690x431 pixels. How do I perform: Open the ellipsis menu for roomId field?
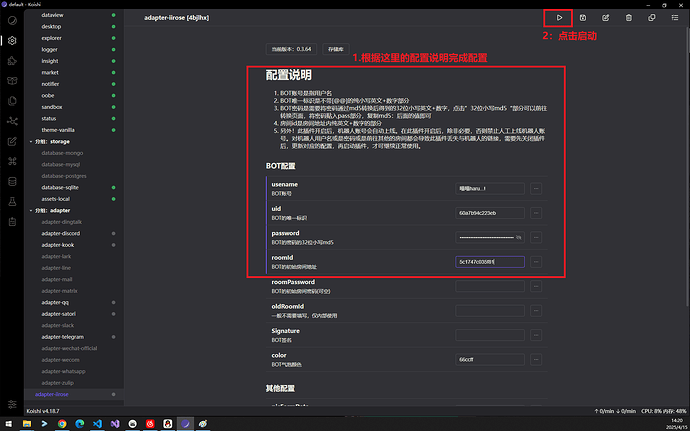536,262
